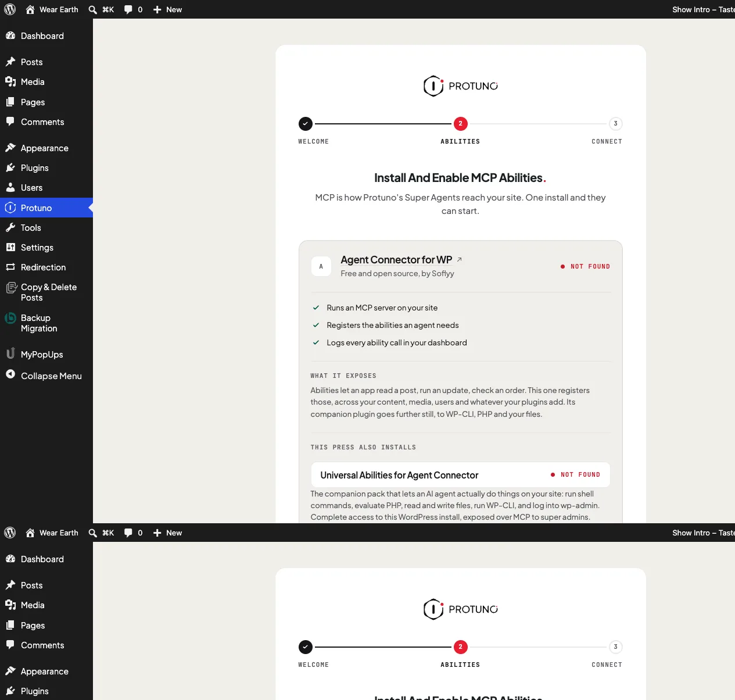Open the Backup Migration icon
This screenshot has width=735, height=700.
[x=10, y=317]
